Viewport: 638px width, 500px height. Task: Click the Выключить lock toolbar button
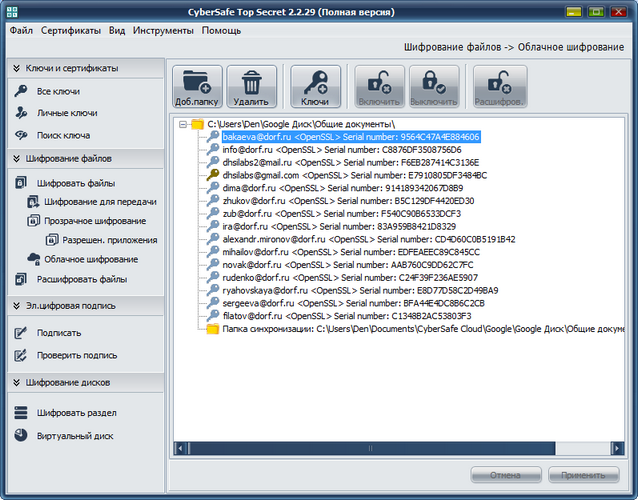tap(434, 87)
